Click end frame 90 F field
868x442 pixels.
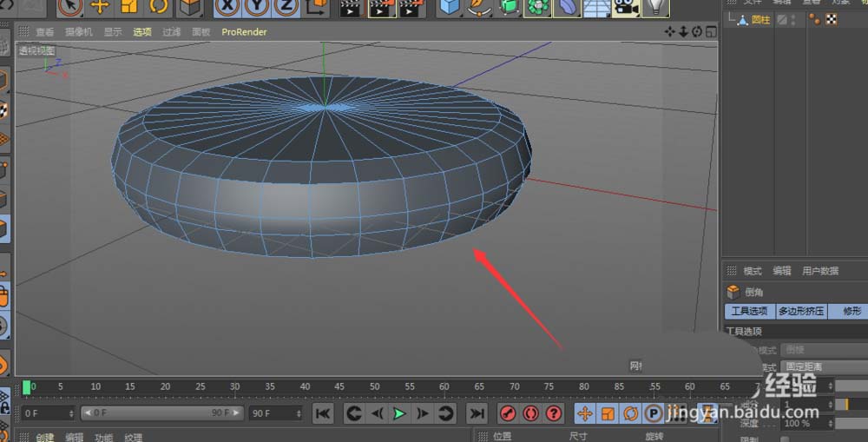pos(276,413)
